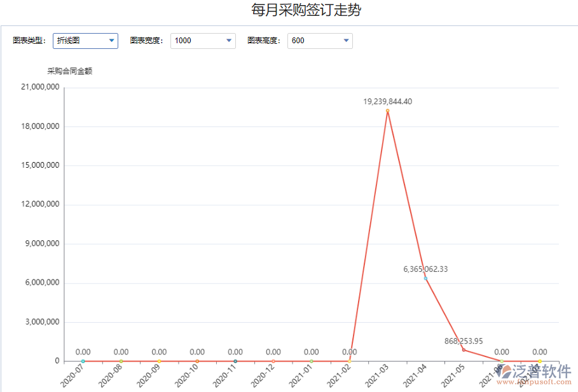Click the 2020-08 data point labeled 0.00
578x392 pixels.
click(121, 360)
